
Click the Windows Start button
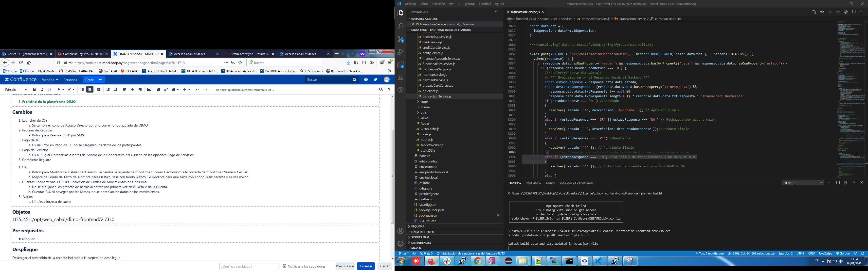[x=401, y=261]
